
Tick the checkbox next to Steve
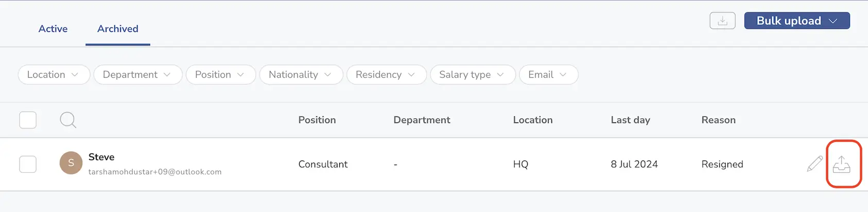[x=28, y=164]
